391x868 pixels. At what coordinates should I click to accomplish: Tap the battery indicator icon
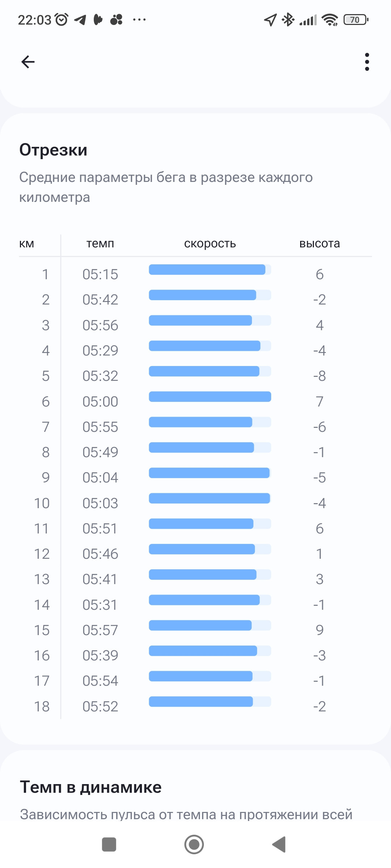click(x=356, y=20)
